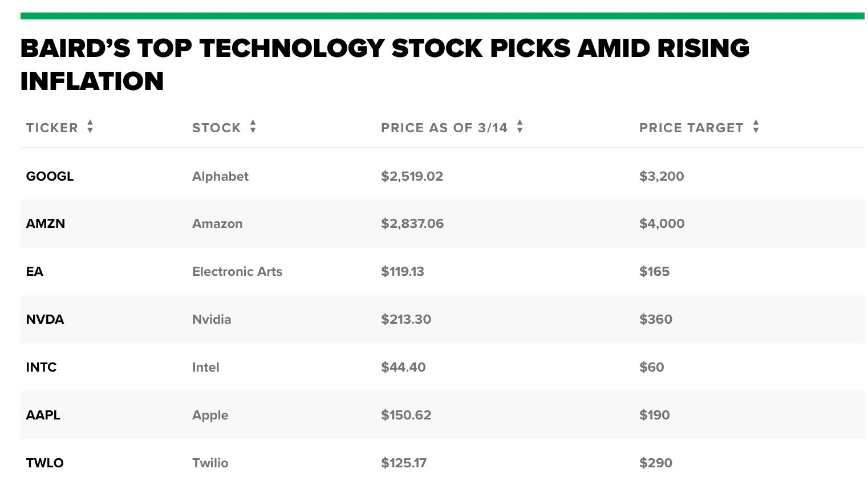Click the ascending sort arrow on STOCK column
The width and height of the screenshot is (868, 489).
point(253,124)
